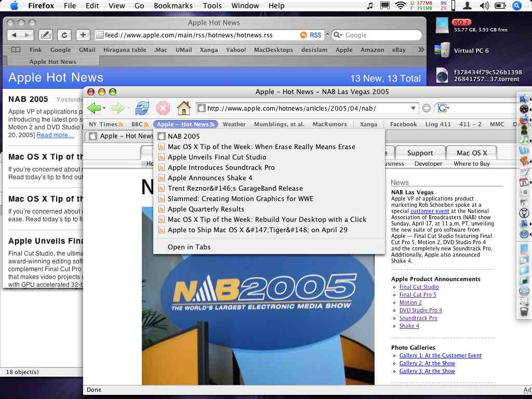The width and height of the screenshot is (532, 399).
Task: Select the torrent file desktop icon
Action: (442, 75)
